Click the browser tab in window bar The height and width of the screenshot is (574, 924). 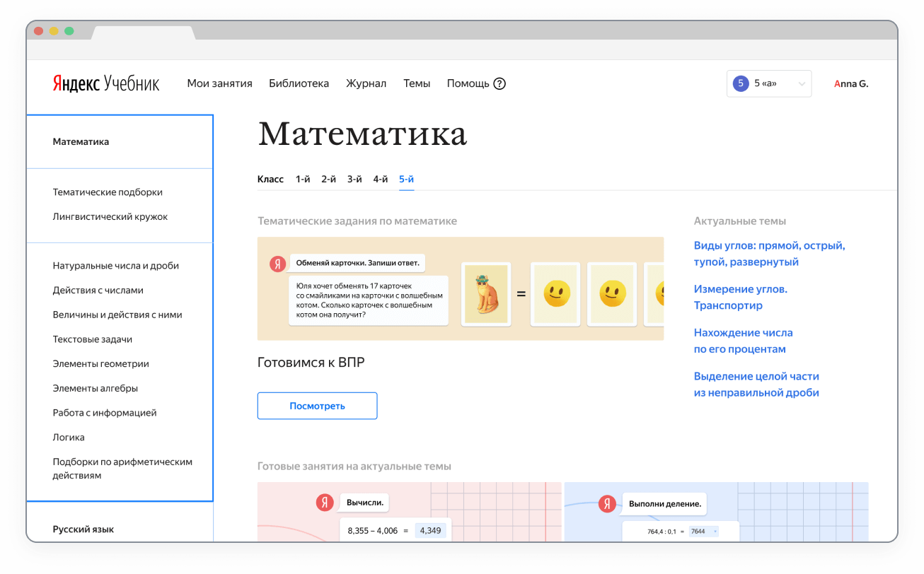(144, 32)
